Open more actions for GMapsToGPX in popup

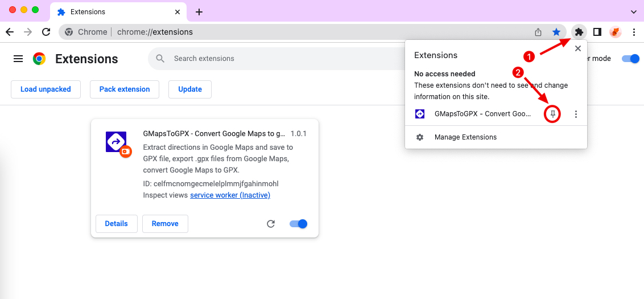[x=576, y=114]
